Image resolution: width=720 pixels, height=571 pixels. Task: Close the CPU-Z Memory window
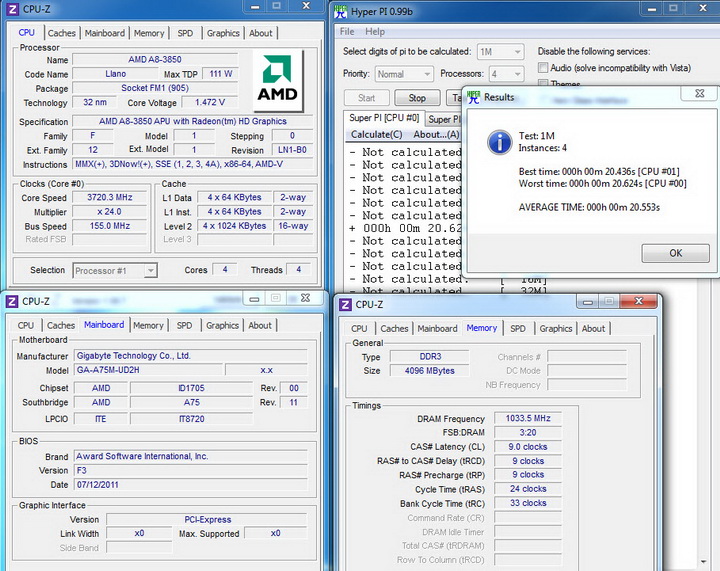pyautogui.click(x=638, y=301)
